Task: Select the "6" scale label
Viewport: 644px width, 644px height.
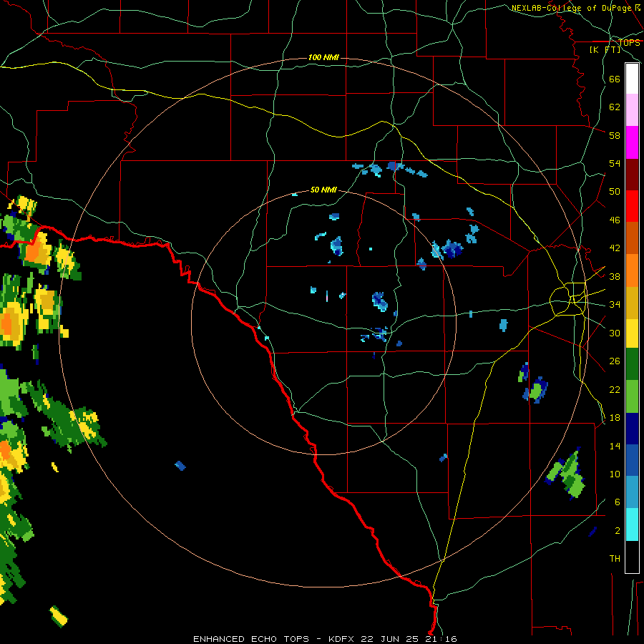Action: 618,502
